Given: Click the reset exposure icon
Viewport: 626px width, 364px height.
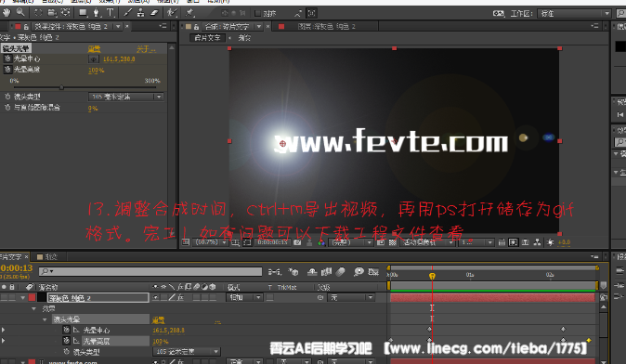Looking at the screenshot, I should [550, 242].
